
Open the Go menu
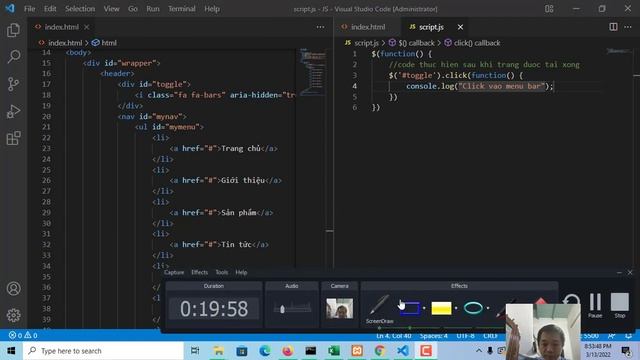tap(133, 9)
